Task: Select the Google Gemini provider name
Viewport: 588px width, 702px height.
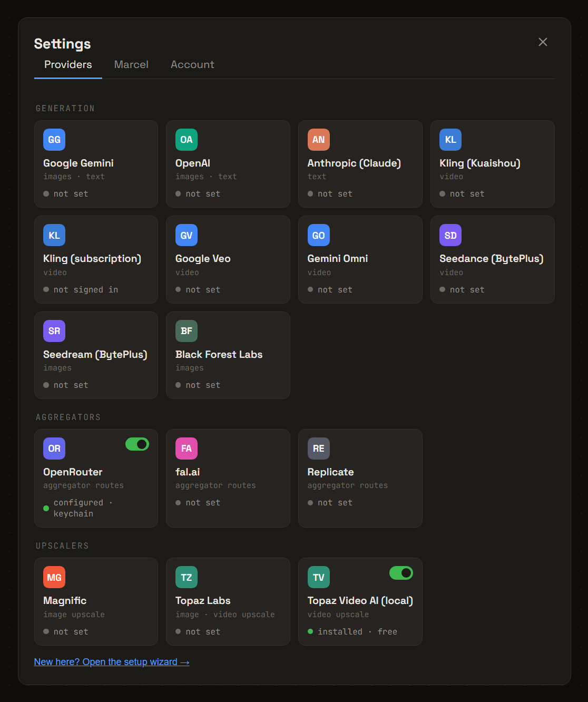Action: [x=79, y=163]
